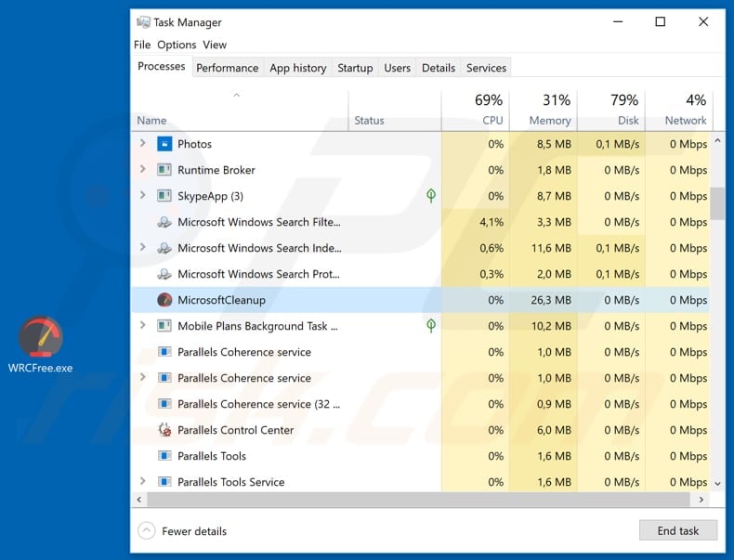Click the 4,1% CPU value

(492, 222)
